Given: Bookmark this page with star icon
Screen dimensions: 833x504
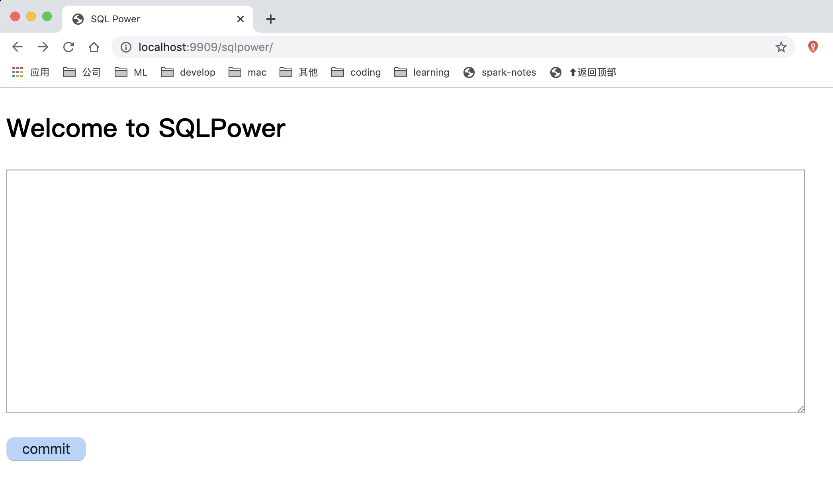Looking at the screenshot, I should 781,47.
